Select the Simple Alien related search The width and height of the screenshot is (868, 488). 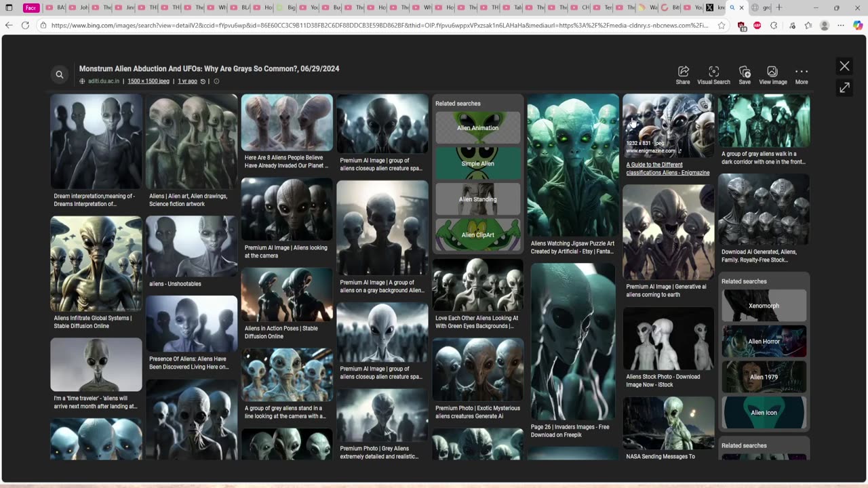click(x=477, y=163)
